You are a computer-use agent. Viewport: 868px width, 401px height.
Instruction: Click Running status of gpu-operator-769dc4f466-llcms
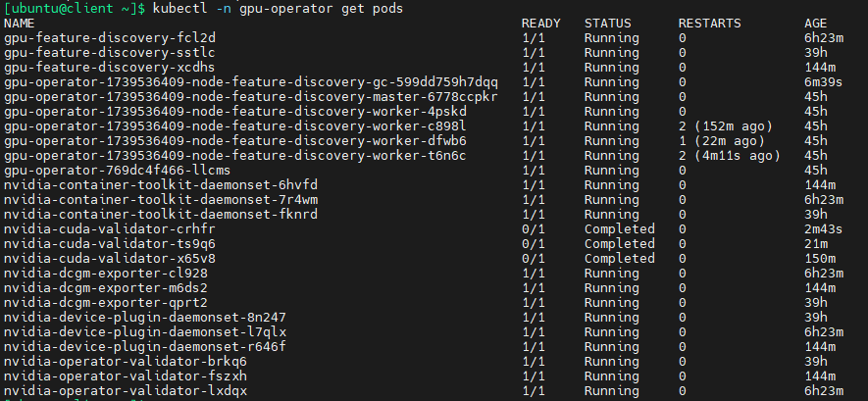coord(612,171)
